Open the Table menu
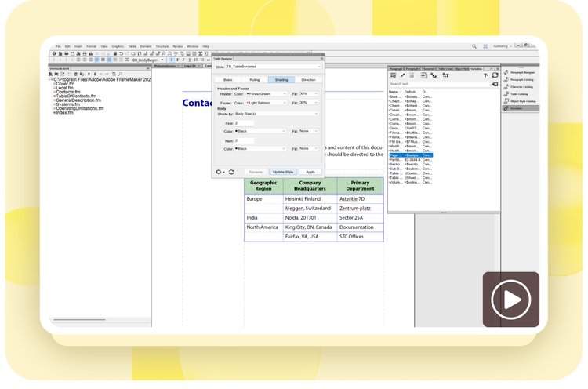The height and width of the screenshot is (389, 588). pos(132,46)
